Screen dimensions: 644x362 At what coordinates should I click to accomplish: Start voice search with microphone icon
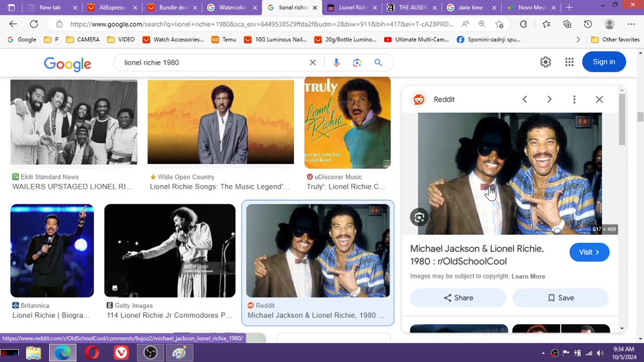(x=336, y=62)
